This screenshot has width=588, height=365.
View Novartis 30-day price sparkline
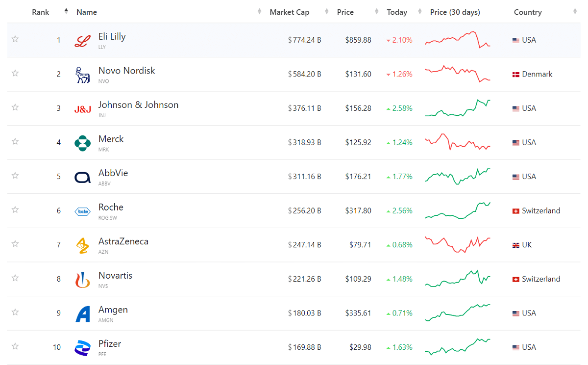[x=458, y=278]
